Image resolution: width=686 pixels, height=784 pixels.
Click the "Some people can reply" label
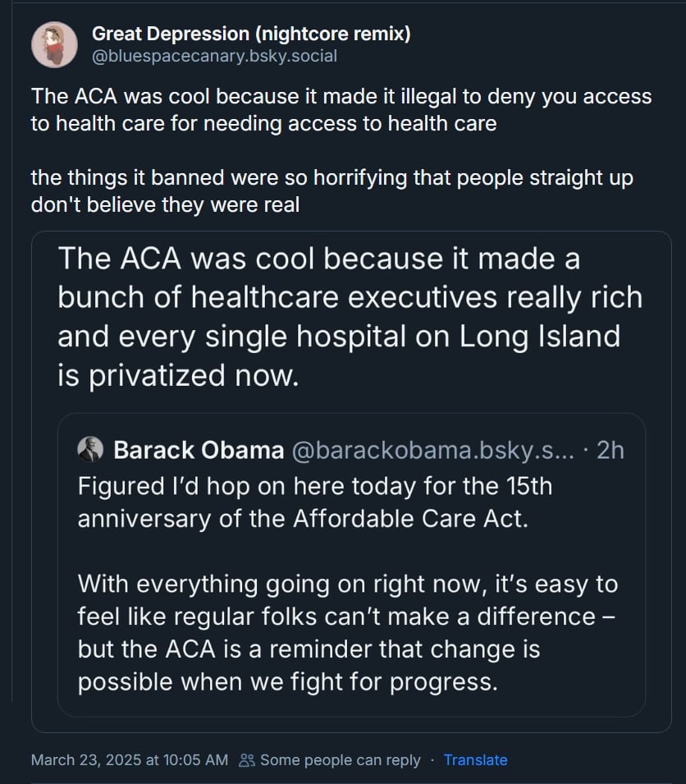340,760
